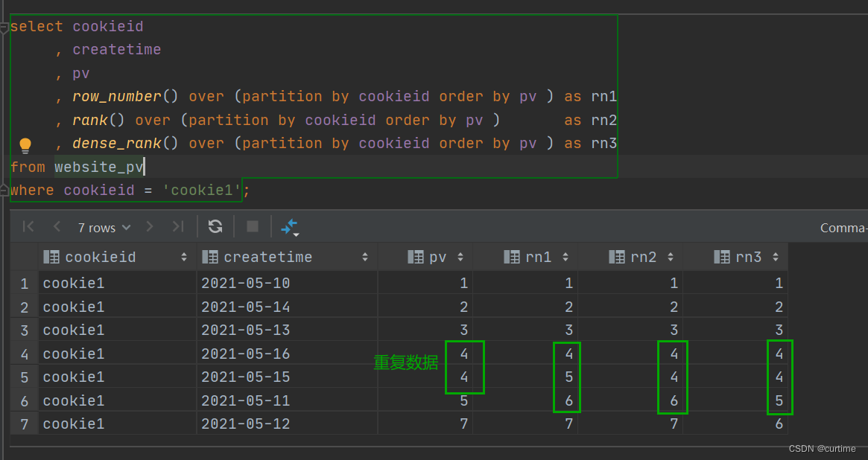Screen dimensions: 868x460
Task: Select row number 2 in results
Action: [25, 307]
